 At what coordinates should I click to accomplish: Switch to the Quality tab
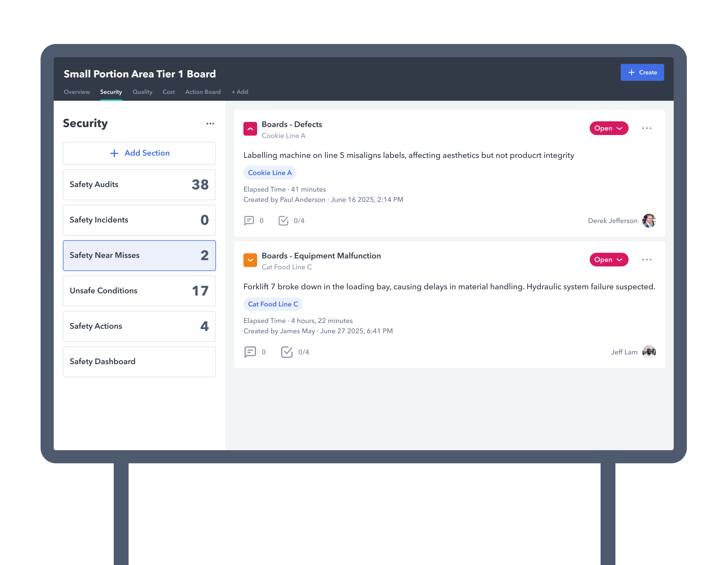coord(142,92)
